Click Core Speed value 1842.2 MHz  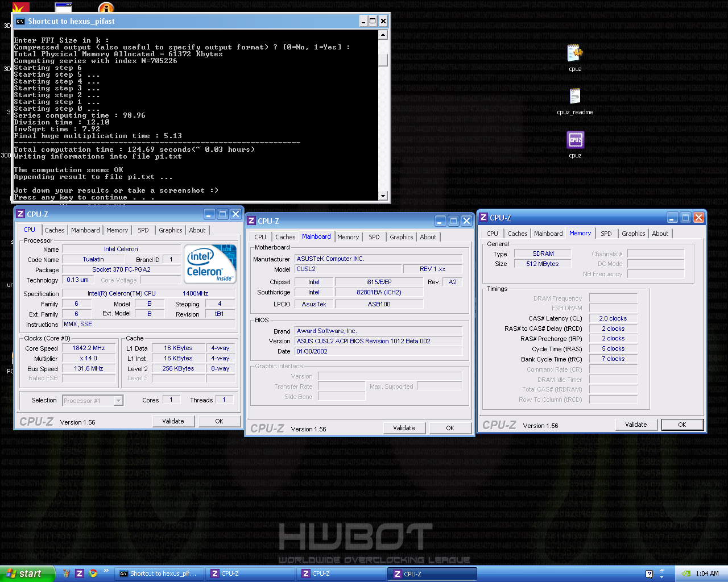point(89,348)
